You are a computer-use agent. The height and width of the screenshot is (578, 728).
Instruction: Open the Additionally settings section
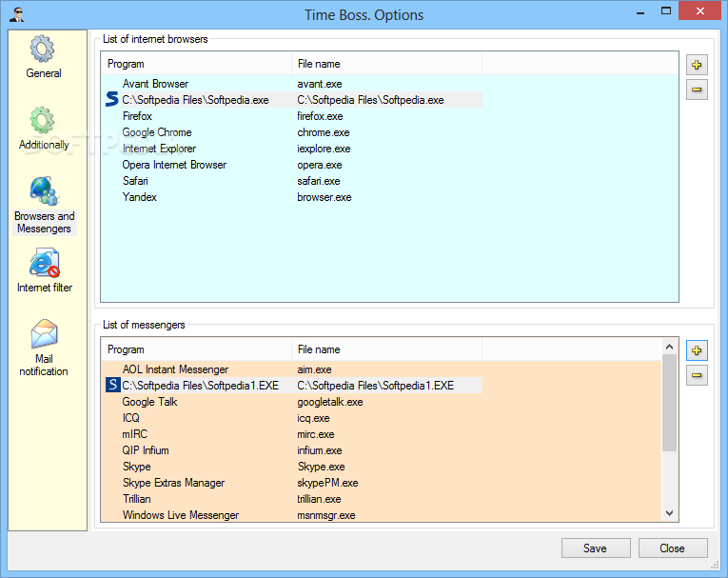point(44,129)
